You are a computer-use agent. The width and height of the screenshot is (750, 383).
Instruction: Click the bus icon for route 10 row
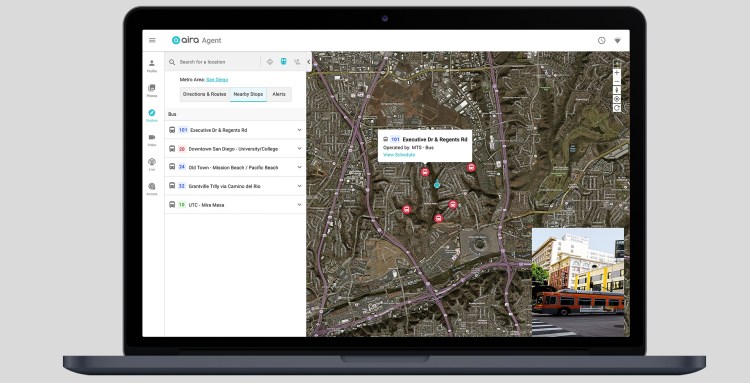coord(172,205)
